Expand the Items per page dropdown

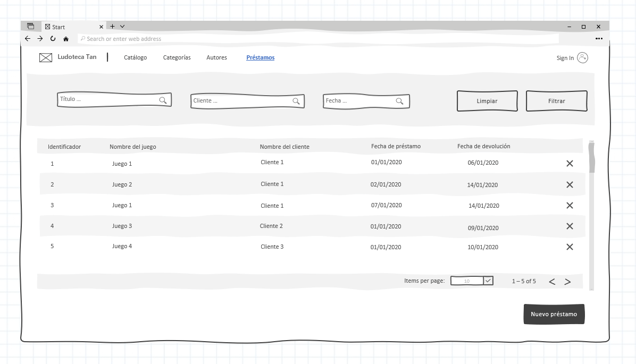click(x=488, y=281)
